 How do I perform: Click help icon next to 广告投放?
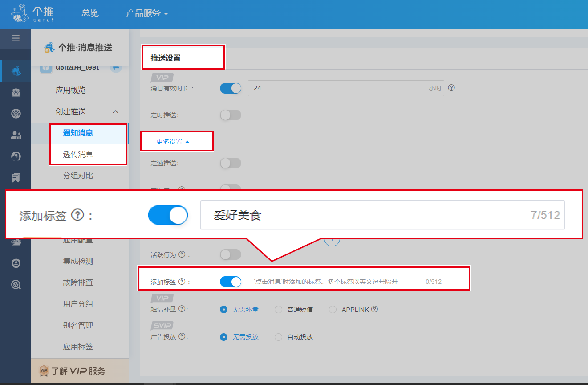coord(182,336)
